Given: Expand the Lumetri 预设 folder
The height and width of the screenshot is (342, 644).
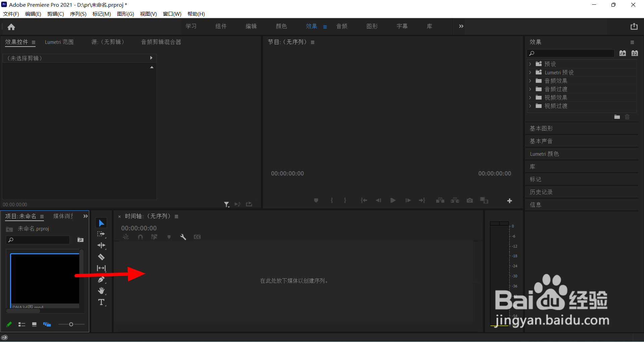Looking at the screenshot, I should pyautogui.click(x=530, y=72).
